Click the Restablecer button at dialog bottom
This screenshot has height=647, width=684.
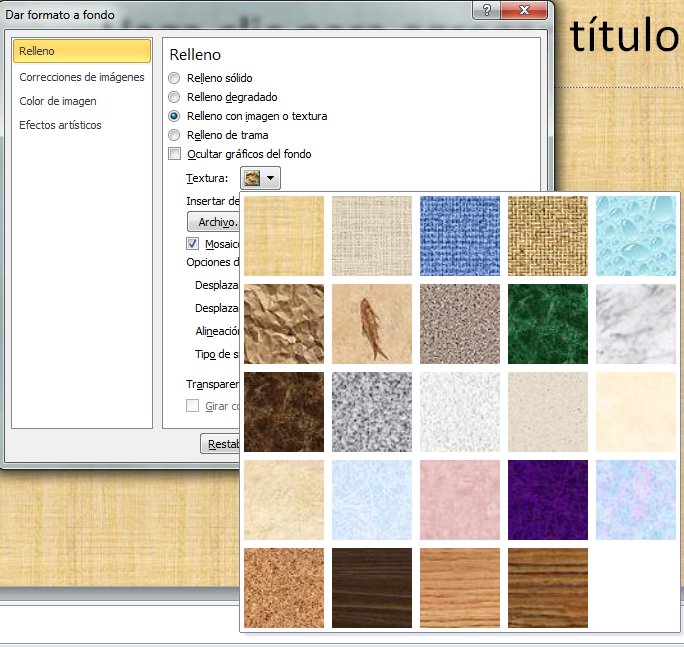pyautogui.click(x=220, y=444)
